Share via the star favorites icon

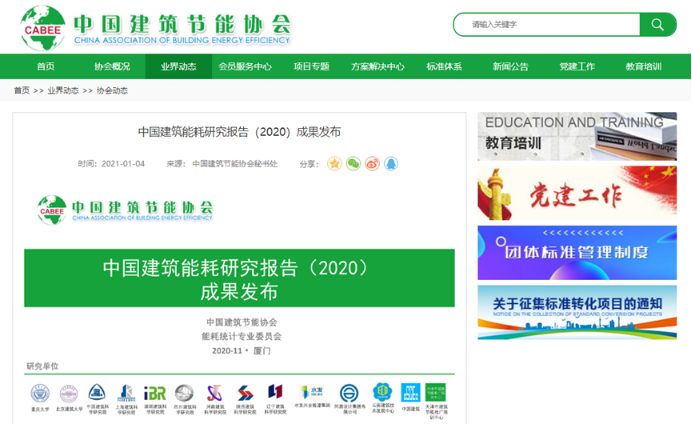point(335,164)
